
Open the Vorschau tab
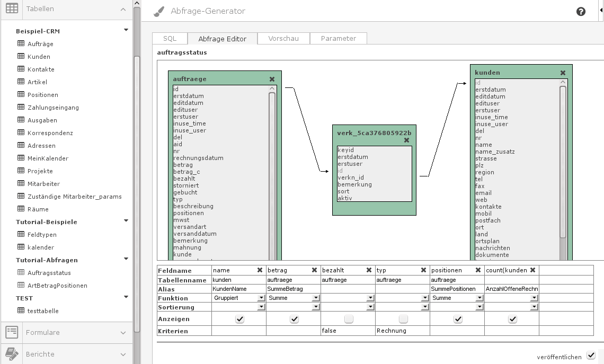pyautogui.click(x=283, y=39)
